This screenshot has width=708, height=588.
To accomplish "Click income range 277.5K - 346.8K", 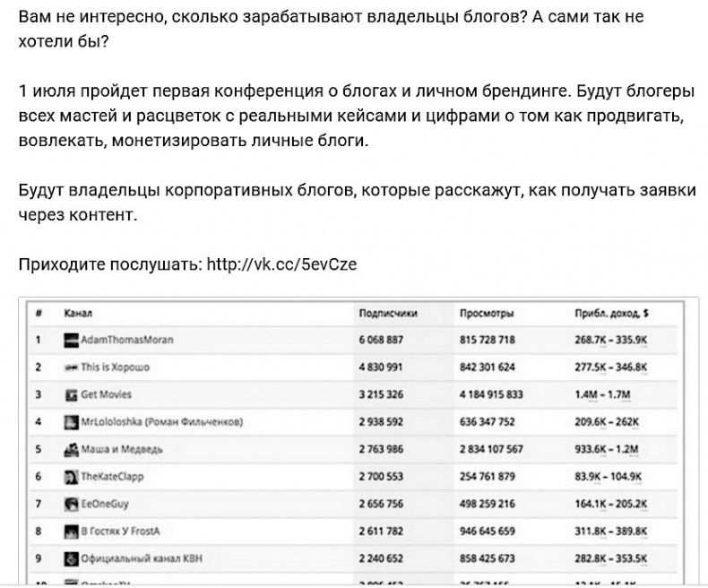I will [611, 367].
